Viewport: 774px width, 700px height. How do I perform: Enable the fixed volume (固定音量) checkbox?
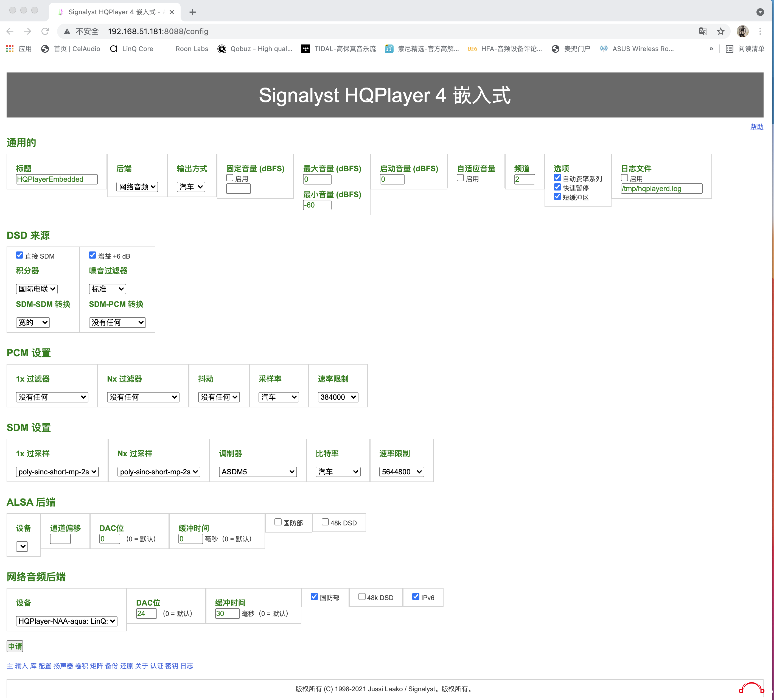pyautogui.click(x=230, y=178)
